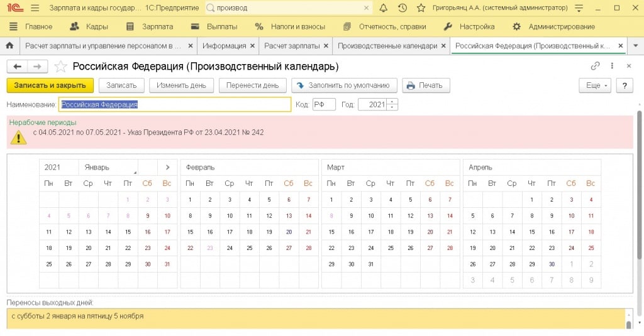Mark the calendar form as favorite star
The height and width of the screenshot is (336, 644).
pos(60,67)
